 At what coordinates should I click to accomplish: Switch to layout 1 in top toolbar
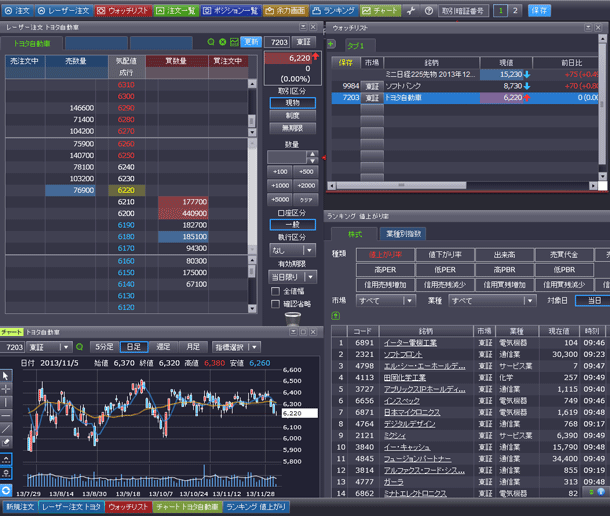click(x=500, y=11)
